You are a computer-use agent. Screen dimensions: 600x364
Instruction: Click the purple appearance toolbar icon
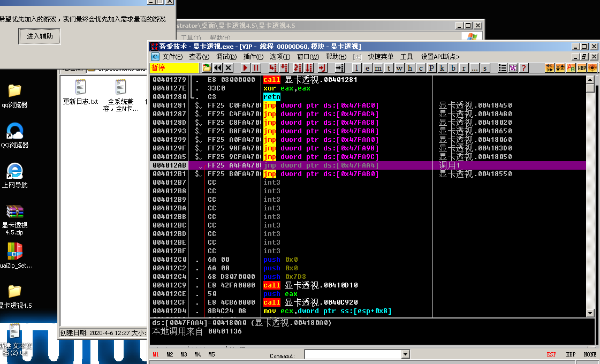click(x=513, y=68)
